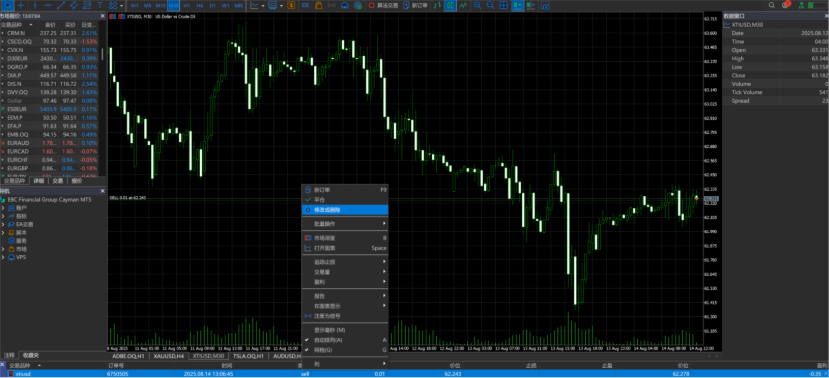Pick the trendline drawing tool

60,5
